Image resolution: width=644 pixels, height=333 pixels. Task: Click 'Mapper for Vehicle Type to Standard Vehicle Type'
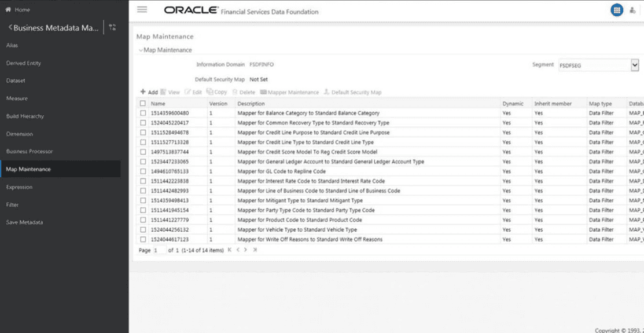[x=297, y=230]
